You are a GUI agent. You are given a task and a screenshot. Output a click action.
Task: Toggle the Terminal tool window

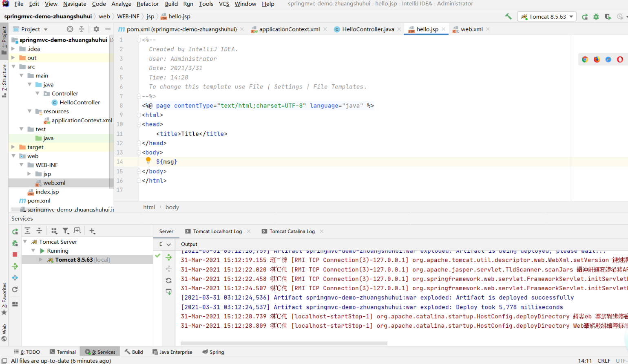click(63, 352)
